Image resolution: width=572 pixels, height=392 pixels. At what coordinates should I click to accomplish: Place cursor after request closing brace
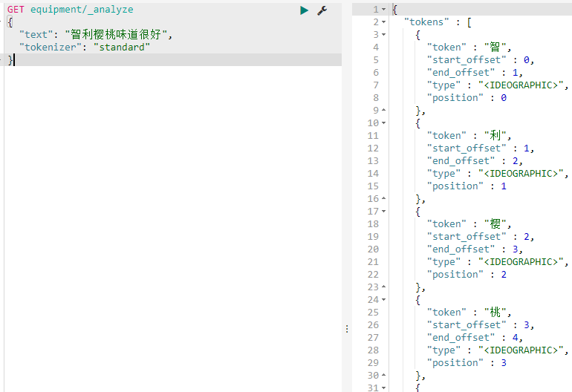pos(14,60)
